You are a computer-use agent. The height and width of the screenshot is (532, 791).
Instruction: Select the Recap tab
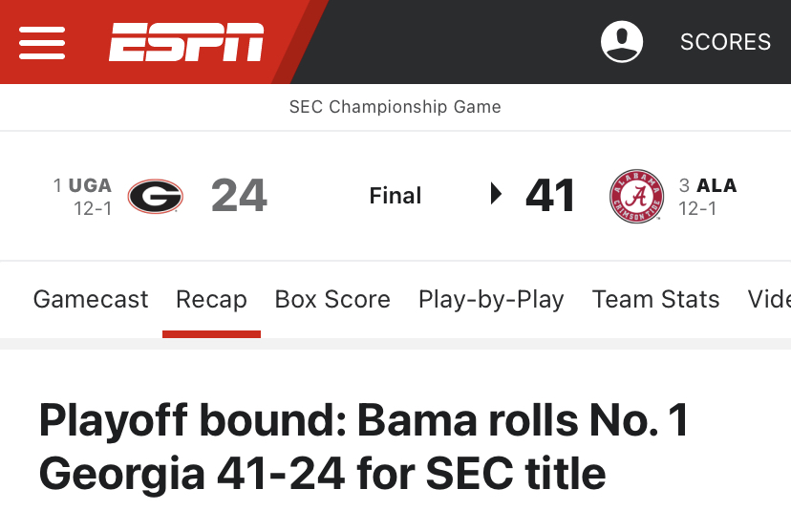pos(211,299)
